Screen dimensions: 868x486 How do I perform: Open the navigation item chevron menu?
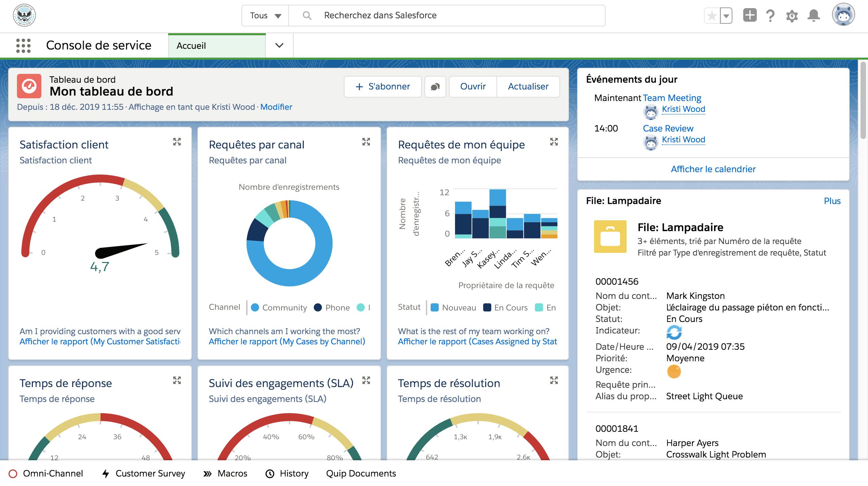(x=279, y=45)
